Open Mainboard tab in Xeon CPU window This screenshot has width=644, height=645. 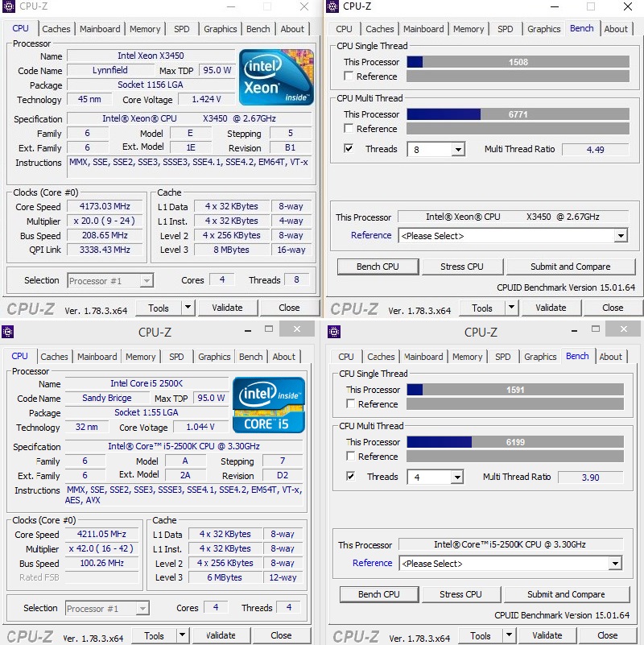(100, 29)
